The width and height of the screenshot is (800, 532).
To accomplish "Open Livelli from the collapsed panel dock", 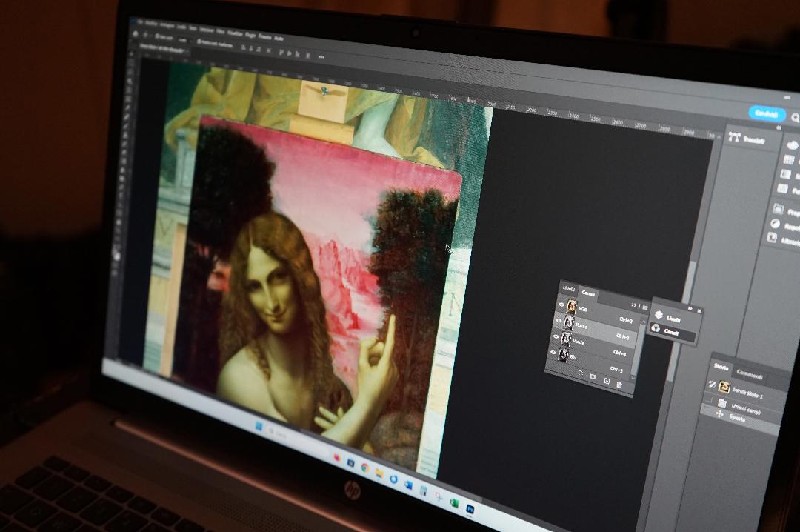I will coord(667,317).
